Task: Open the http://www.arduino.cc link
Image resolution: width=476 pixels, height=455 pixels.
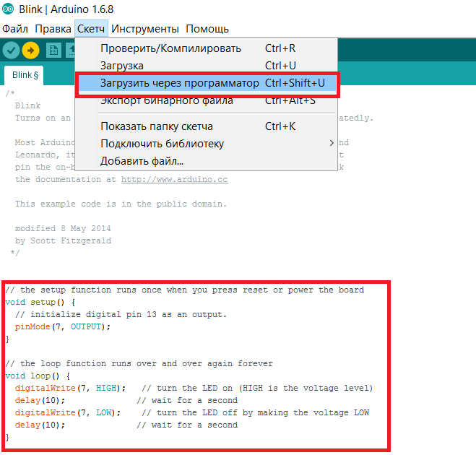Action: 175,179
